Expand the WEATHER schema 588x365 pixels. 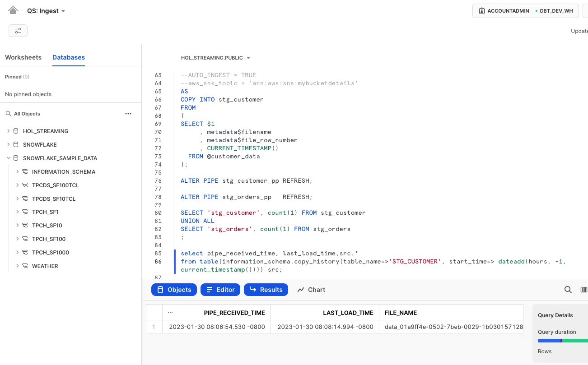tap(17, 266)
